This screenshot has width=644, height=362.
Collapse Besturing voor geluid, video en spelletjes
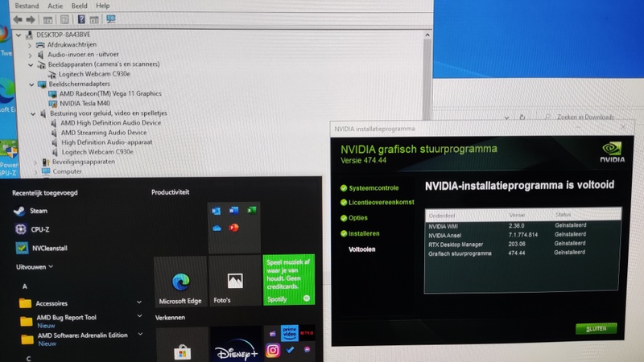33,113
